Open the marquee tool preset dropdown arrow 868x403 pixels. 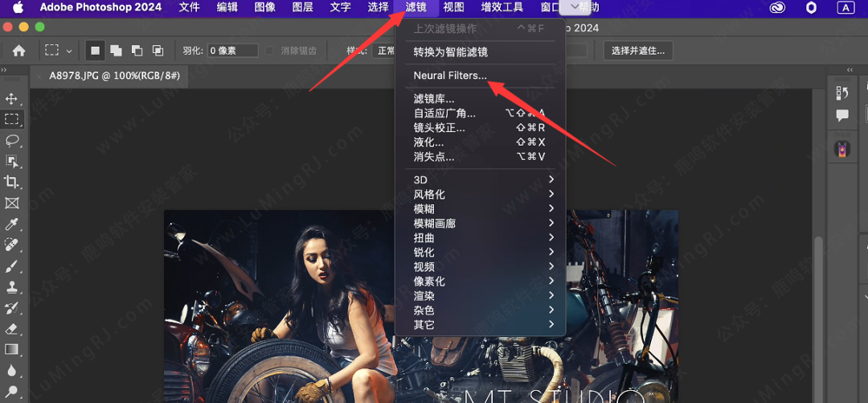pyautogui.click(x=68, y=51)
